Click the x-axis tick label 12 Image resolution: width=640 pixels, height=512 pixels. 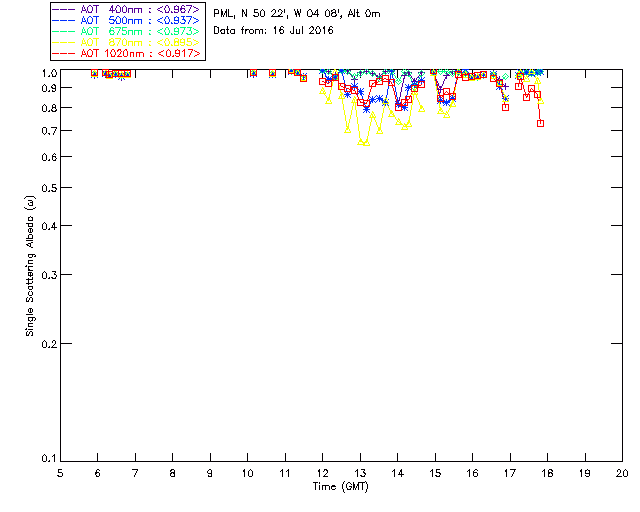(x=322, y=473)
